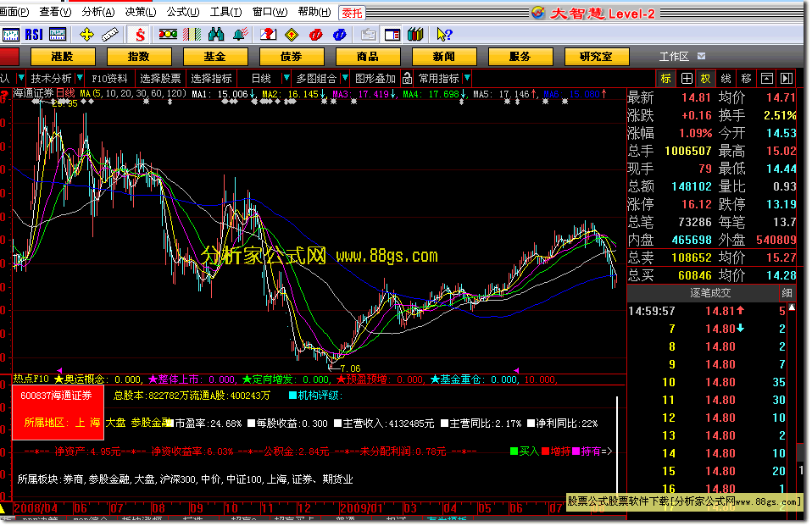Click the 新闻 yellow button
Image resolution: width=812 pixels, height=526 pixels.
pyautogui.click(x=444, y=57)
